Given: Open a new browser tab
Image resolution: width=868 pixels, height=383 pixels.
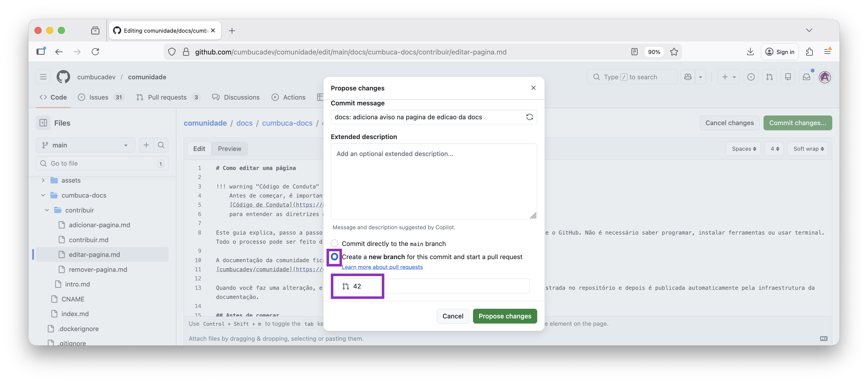Looking at the screenshot, I should point(232,31).
